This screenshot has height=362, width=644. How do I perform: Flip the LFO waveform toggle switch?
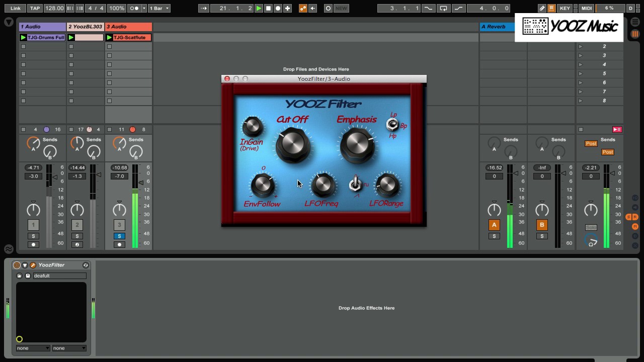(355, 184)
